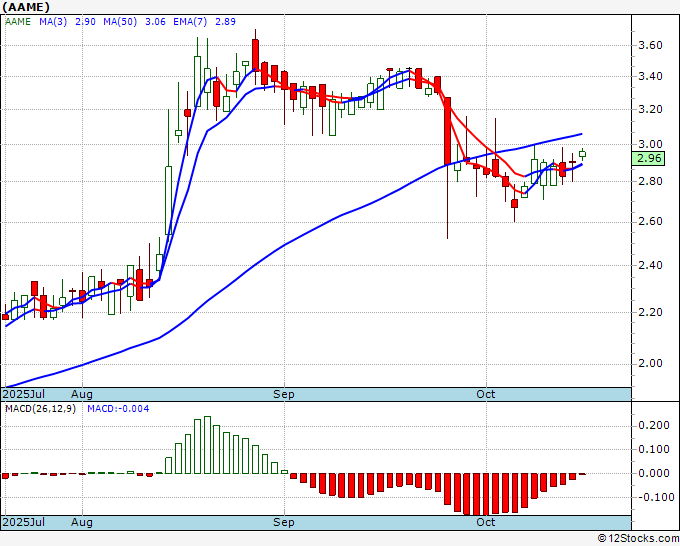Click the EMA(7) value 2.89
Viewport: 680px width, 546px height.
226,22
